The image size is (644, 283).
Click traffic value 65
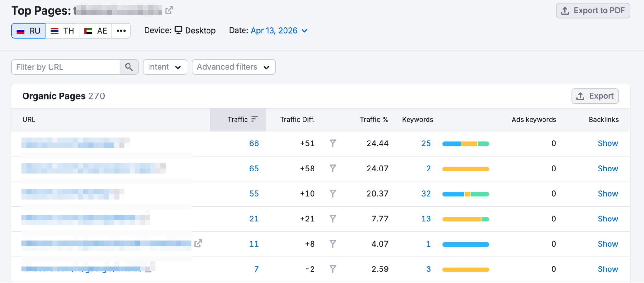tap(254, 169)
